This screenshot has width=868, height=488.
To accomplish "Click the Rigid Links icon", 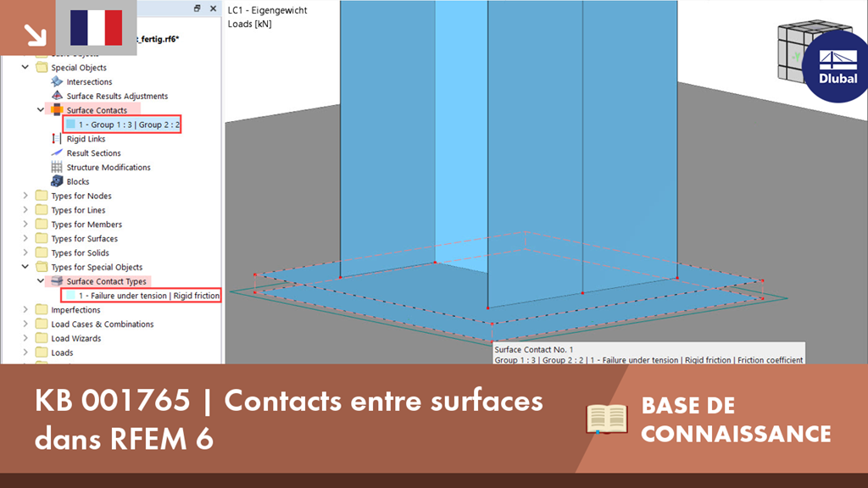I will (57, 138).
